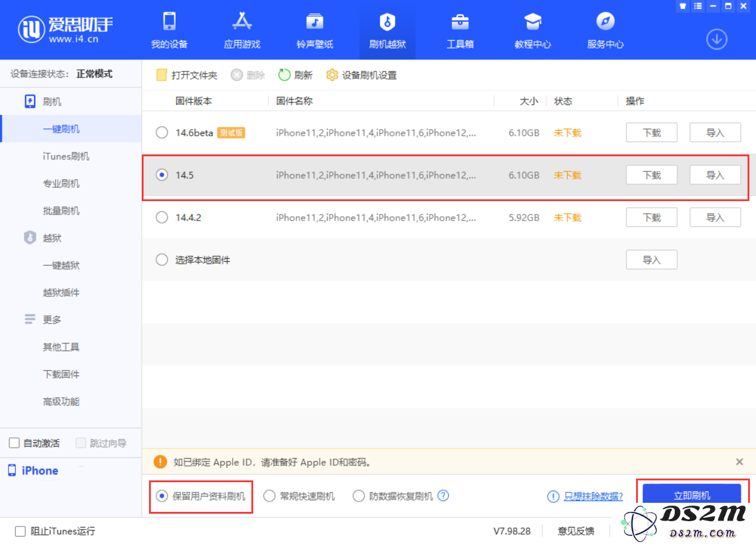The height and width of the screenshot is (544, 756).
Task: Click the skin shirt icon in title bar
Action: tap(683, 6)
